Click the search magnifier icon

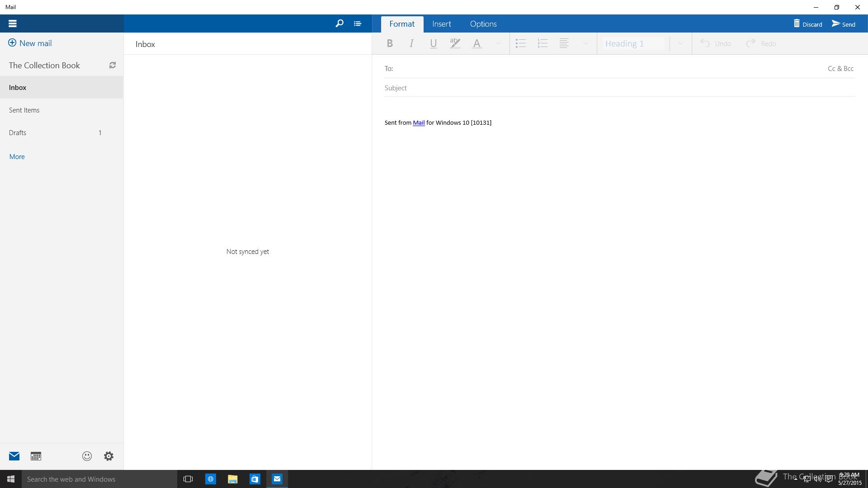pyautogui.click(x=339, y=23)
